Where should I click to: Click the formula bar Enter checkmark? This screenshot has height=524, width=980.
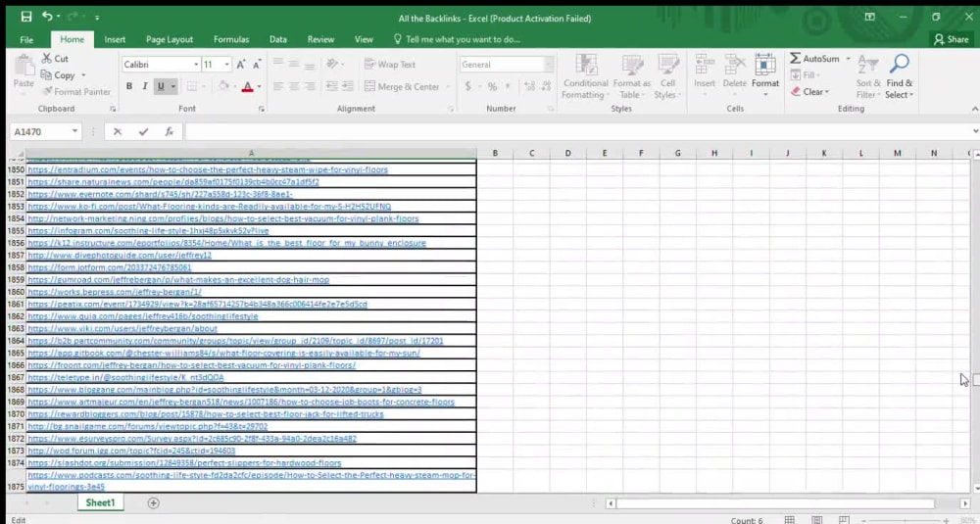(x=143, y=131)
